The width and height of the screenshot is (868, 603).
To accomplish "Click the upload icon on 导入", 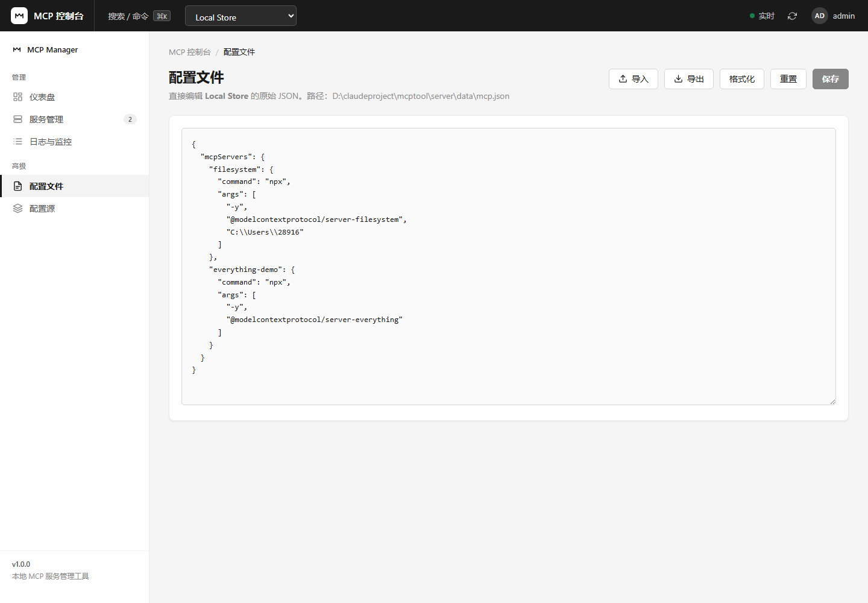I will point(623,79).
